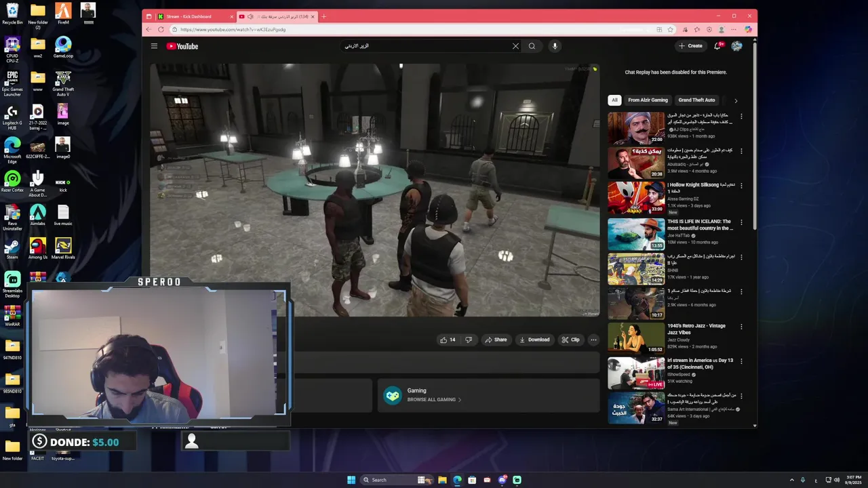Mute the YouTube tab audio icon
Image resolution: width=868 pixels, height=488 pixels.
pos(250,16)
